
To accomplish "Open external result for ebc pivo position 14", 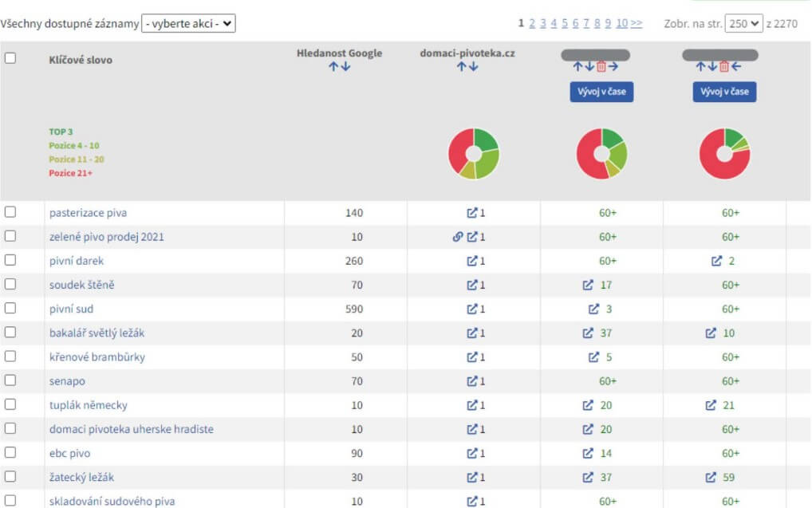I will (588, 453).
